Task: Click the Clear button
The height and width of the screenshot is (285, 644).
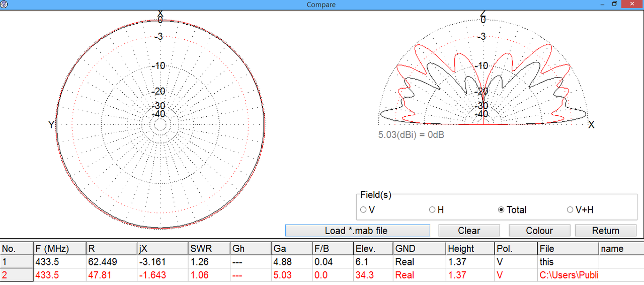Action: [x=469, y=231]
